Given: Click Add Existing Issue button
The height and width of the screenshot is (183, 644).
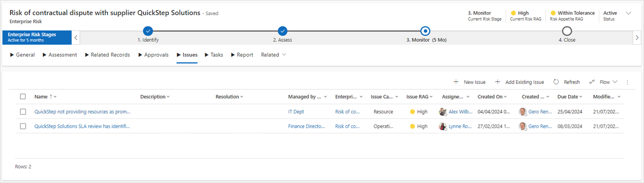Looking at the screenshot, I should pos(519,82).
